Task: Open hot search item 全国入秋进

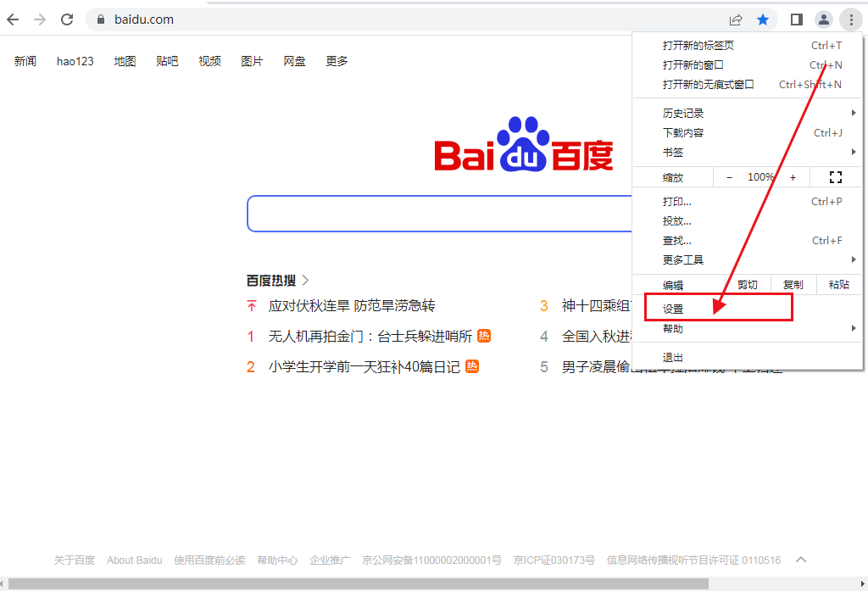Action: (597, 337)
